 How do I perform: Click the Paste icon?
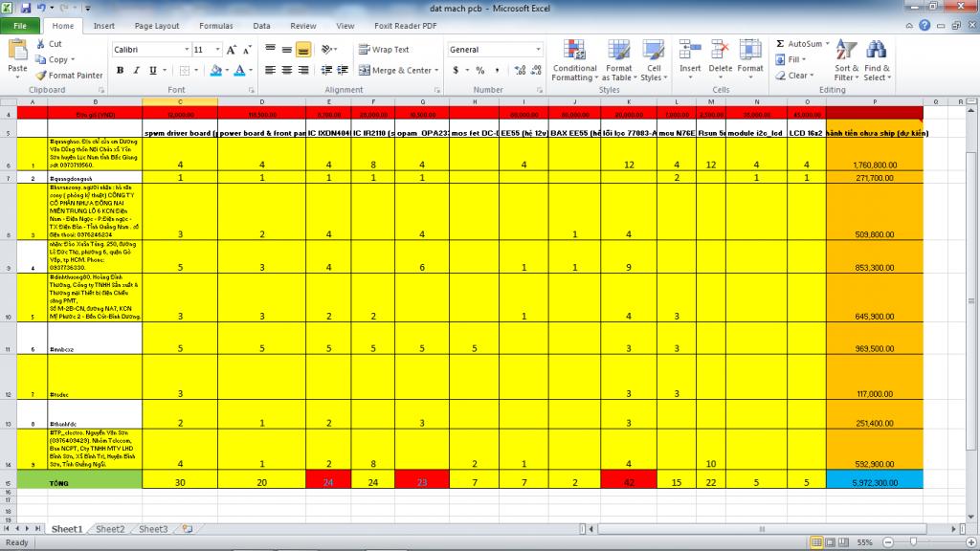[17, 52]
